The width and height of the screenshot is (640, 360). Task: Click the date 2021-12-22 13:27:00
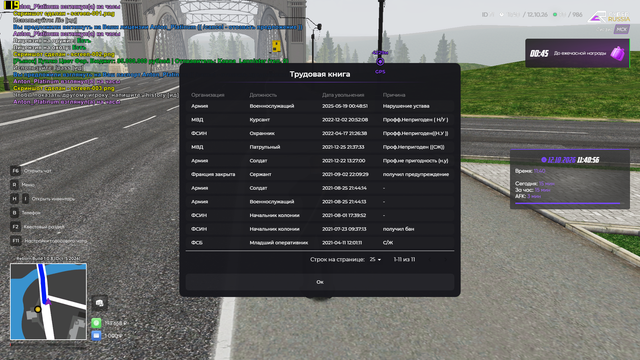[x=344, y=161]
